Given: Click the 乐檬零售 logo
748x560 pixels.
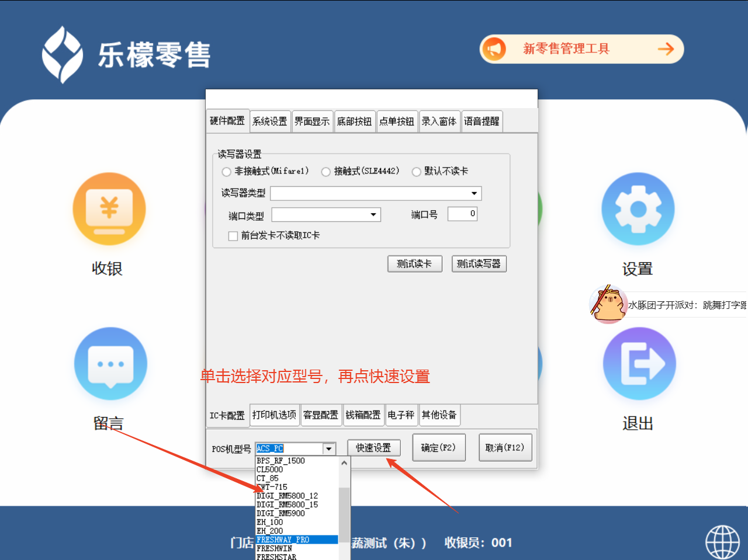Looking at the screenshot, I should click(126, 54).
